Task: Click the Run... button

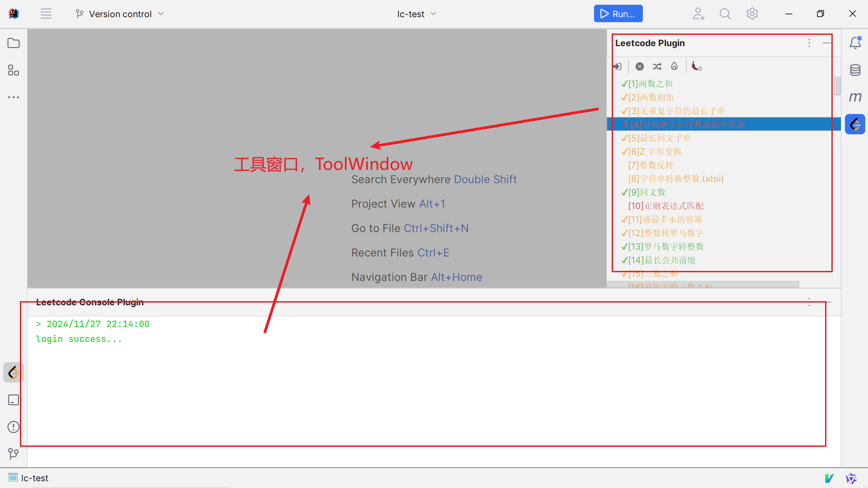Action: (618, 14)
